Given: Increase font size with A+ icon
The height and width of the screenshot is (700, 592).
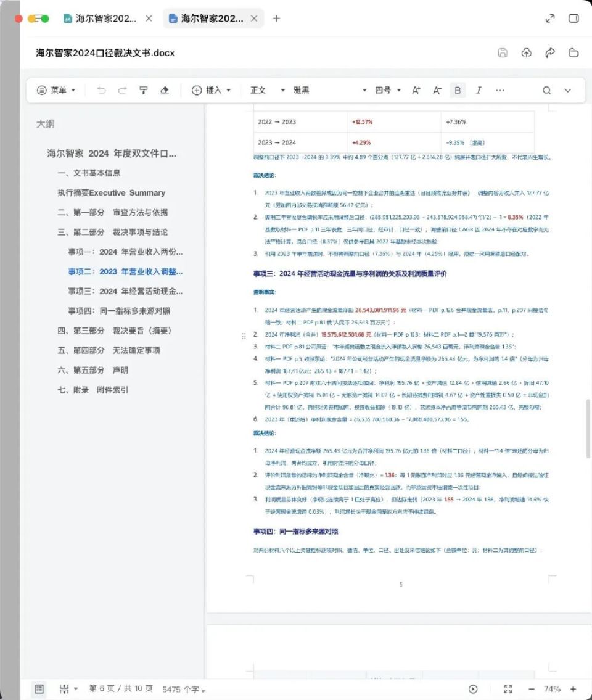Looking at the screenshot, I should (416, 90).
